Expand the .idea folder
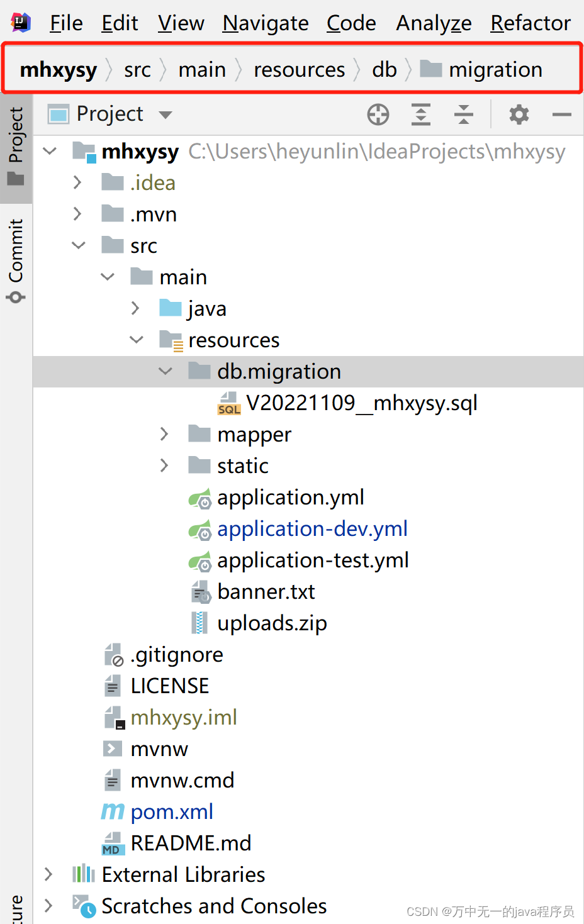The width and height of the screenshot is (584, 924). click(x=77, y=182)
